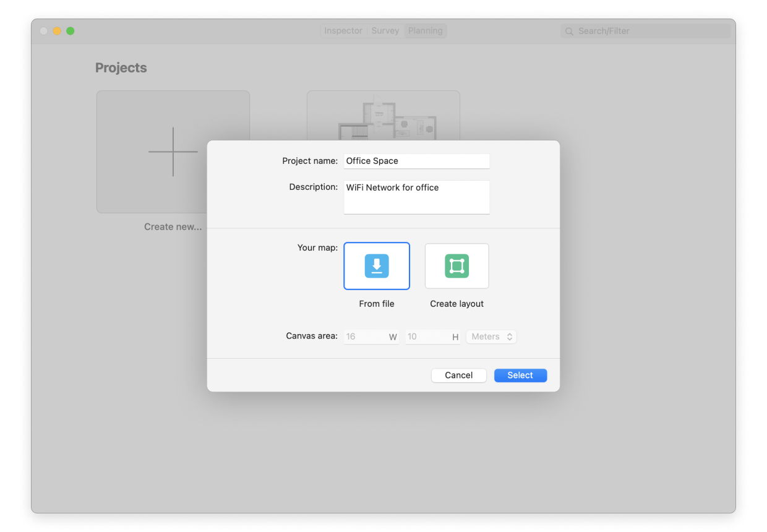Click the Create new... label
The image size is (767, 532).
[x=173, y=227]
